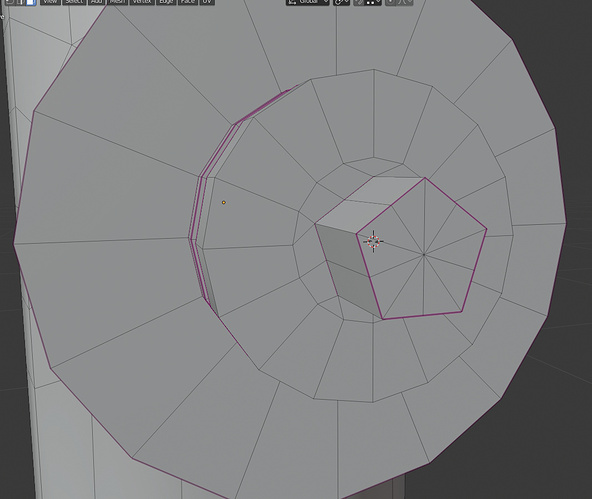
Task: Open the View menu
Action: 50,2
